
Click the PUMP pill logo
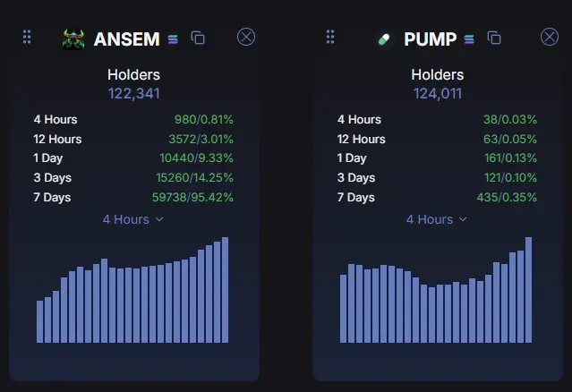click(x=384, y=39)
